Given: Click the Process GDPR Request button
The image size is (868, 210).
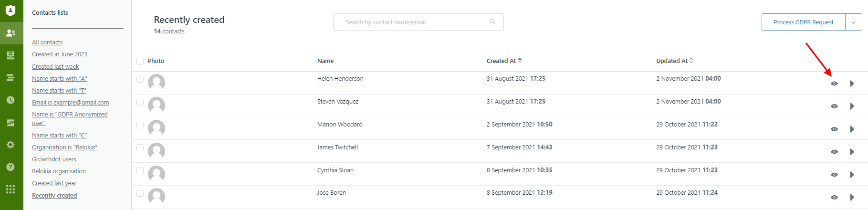Looking at the screenshot, I should point(803,22).
